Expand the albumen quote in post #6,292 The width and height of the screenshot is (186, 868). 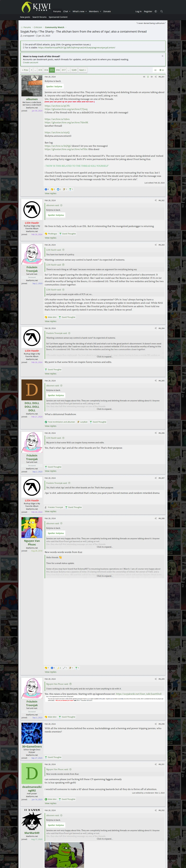(x=105, y=839)
